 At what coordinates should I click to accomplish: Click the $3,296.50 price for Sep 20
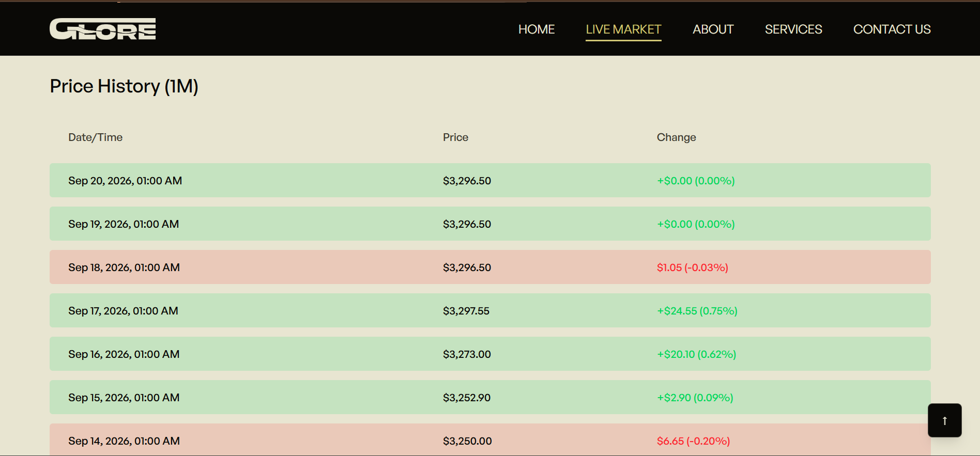(467, 181)
